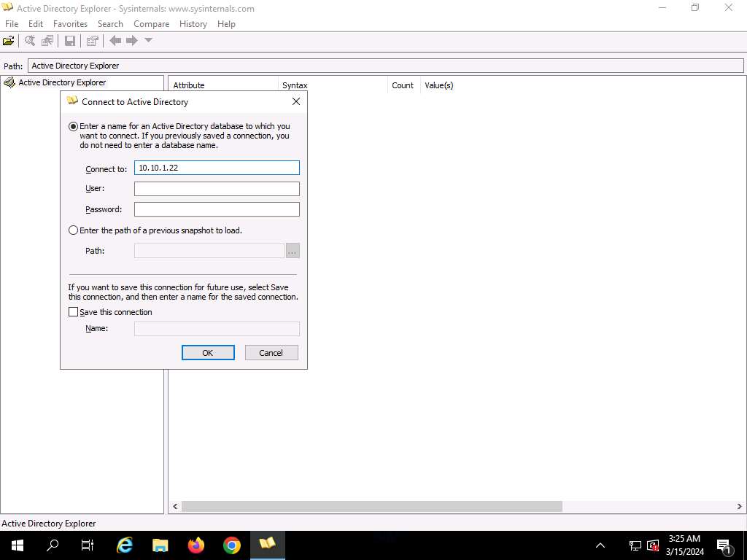Screen dimensions: 747x560
Task: Click the horizontal scrollbar thumb in attribute pane
Action: tap(371, 506)
